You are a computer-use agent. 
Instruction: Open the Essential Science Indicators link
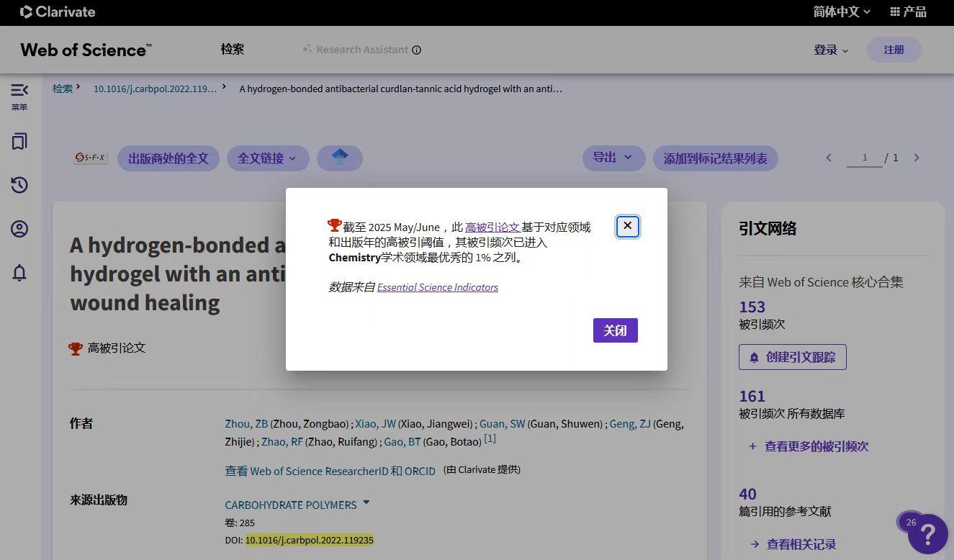(x=438, y=286)
